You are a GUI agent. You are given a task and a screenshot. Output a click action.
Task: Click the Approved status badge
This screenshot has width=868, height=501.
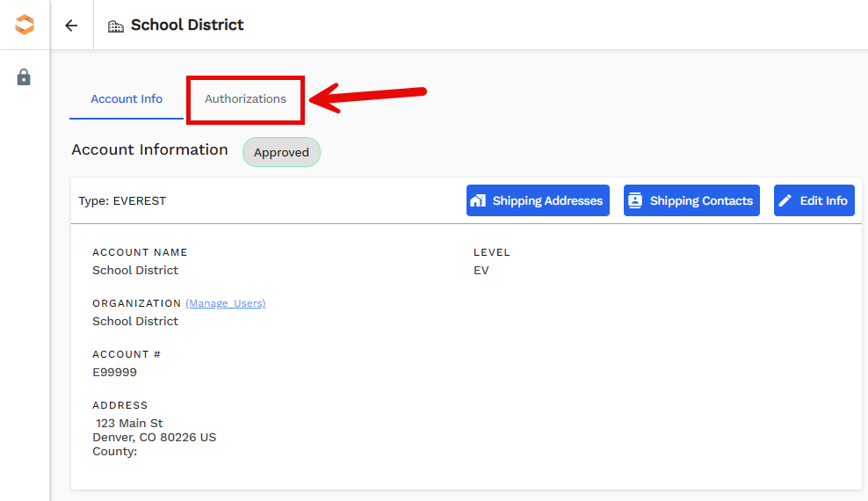coord(281,152)
